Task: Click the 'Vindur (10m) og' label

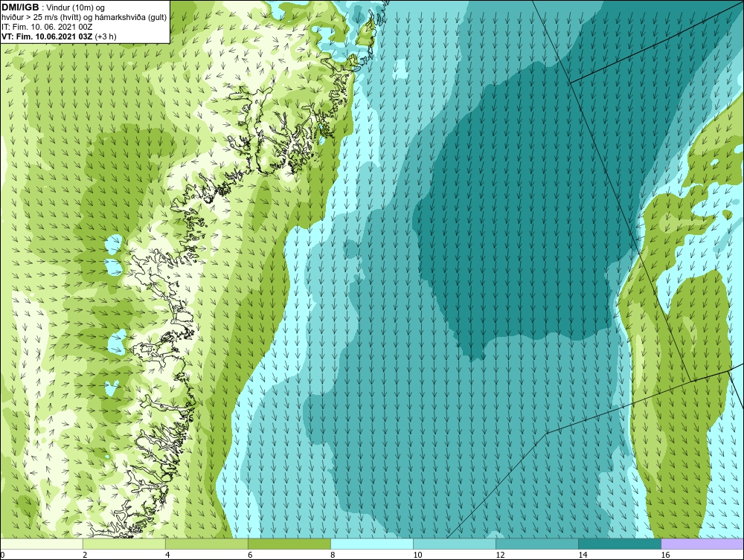Action: click(77, 7)
